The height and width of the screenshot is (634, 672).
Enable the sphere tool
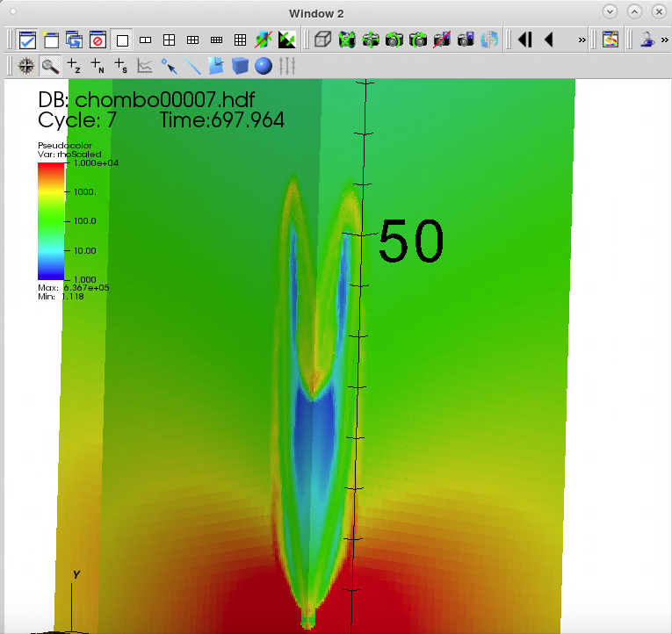(x=263, y=66)
